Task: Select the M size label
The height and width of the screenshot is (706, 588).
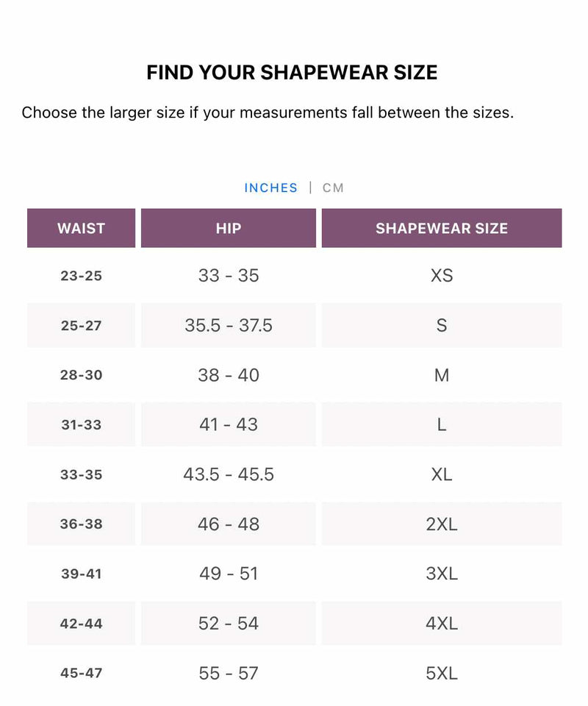Action: [442, 375]
